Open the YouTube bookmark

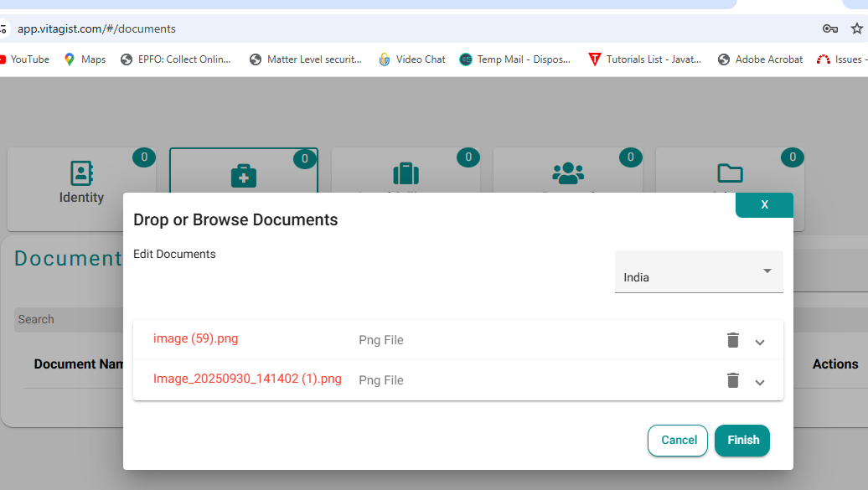click(25, 59)
